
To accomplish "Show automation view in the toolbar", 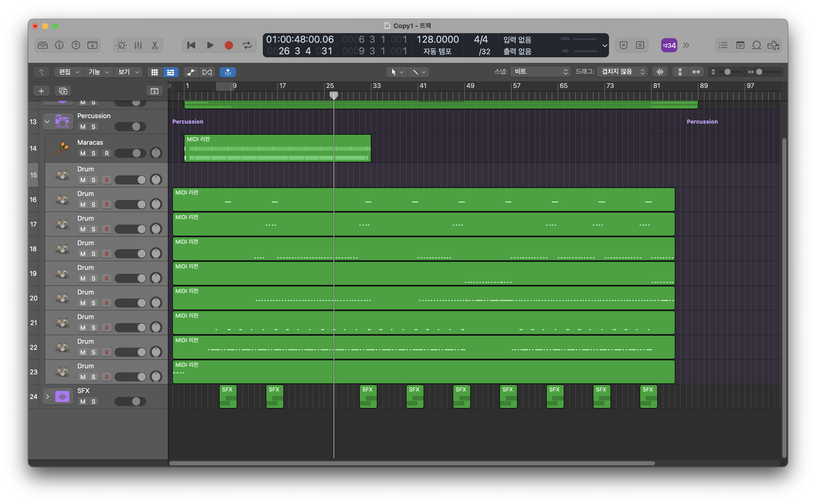I will [191, 72].
